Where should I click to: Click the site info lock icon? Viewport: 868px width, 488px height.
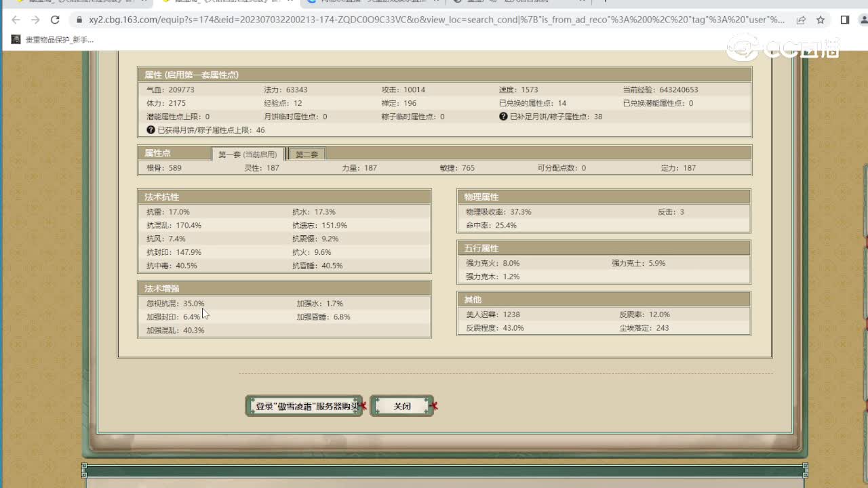pos(79,20)
